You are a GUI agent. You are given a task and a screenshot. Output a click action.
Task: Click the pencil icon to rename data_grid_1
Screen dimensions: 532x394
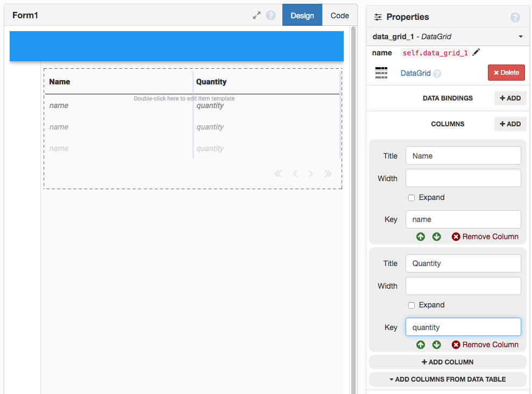click(x=476, y=53)
